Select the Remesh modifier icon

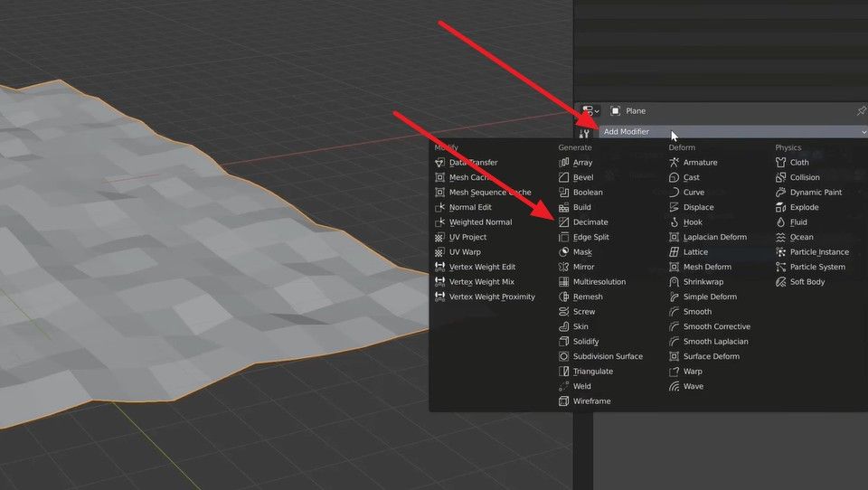point(563,297)
